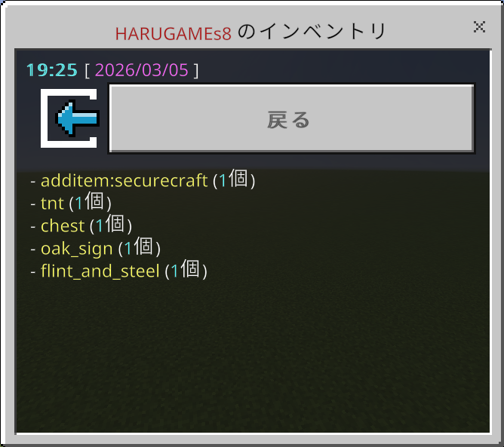Screen dimensions: 504x447
Task: Click the 1個 count beside flint_and_steel
Action: click(x=185, y=270)
